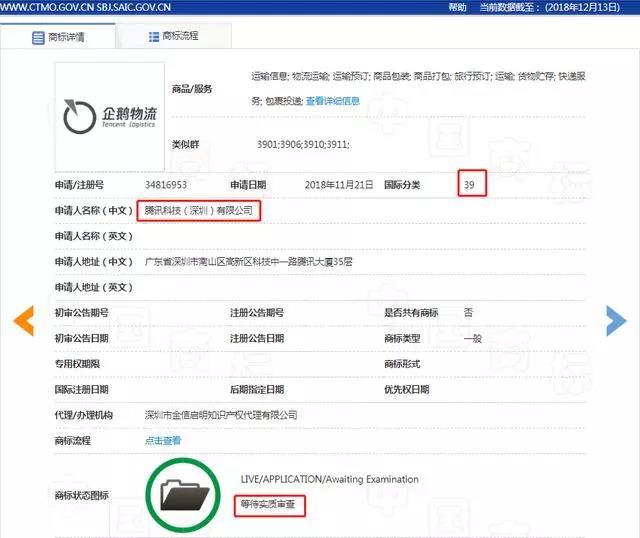Click the 代理/办理机构 label
640x538 pixels.
point(84,415)
